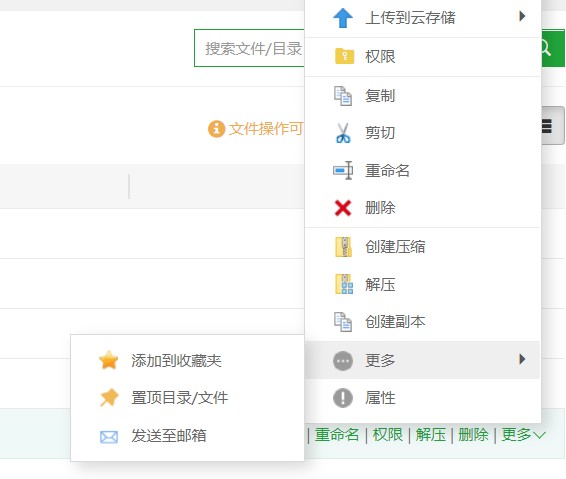Click the pushpin pin-to-top icon
The height and width of the screenshot is (479, 566).
pos(109,397)
